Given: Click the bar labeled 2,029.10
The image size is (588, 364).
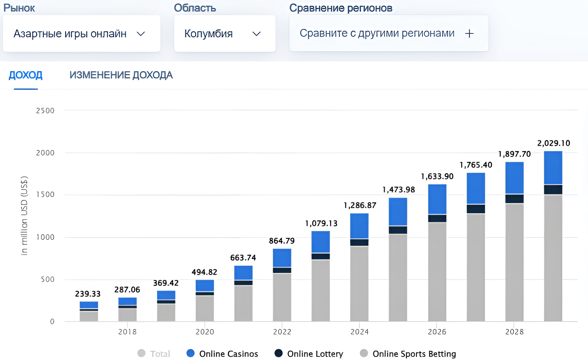Looking at the screenshot, I should (553, 237).
